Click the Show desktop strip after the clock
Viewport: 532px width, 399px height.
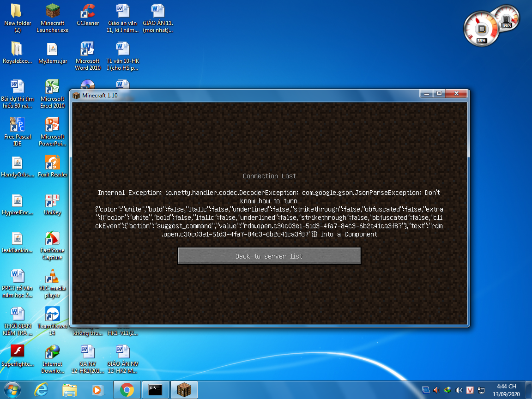tap(529, 390)
